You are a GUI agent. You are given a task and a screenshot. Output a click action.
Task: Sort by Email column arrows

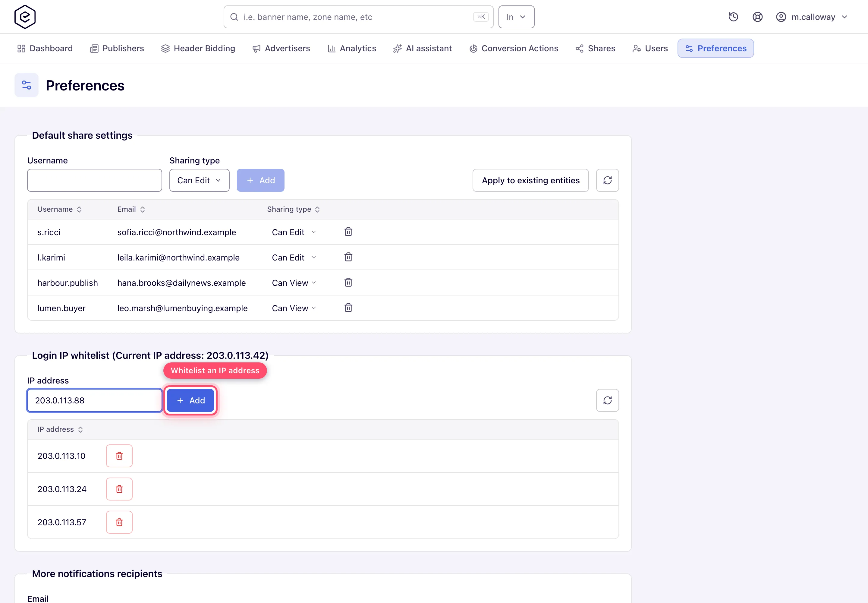(x=142, y=209)
